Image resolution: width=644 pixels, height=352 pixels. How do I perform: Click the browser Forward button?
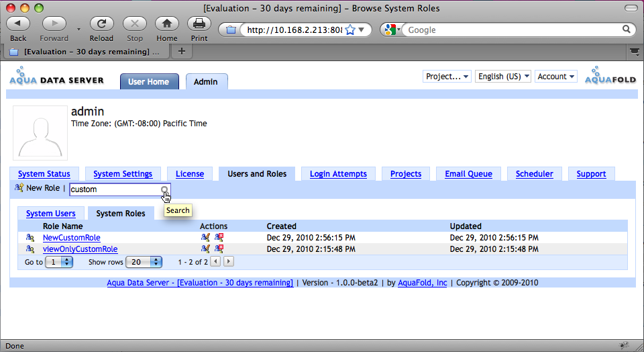point(54,24)
